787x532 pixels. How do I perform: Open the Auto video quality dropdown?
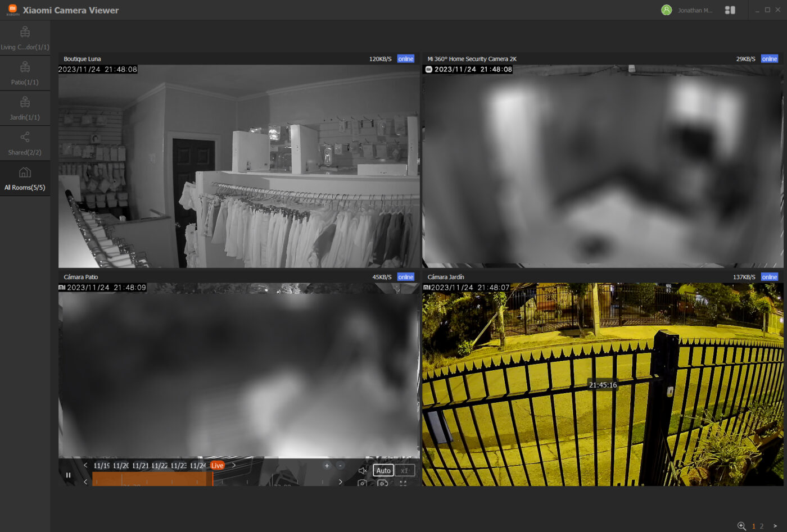coord(383,470)
